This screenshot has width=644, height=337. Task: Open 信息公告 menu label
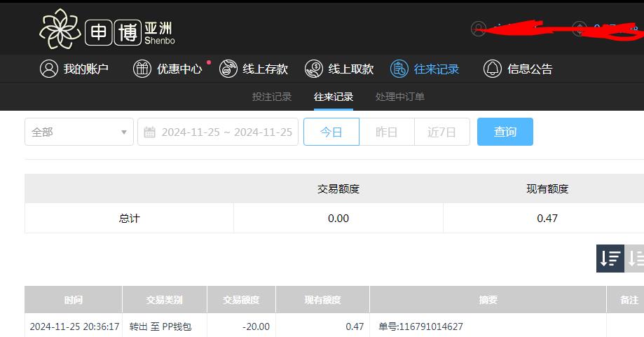coord(530,69)
